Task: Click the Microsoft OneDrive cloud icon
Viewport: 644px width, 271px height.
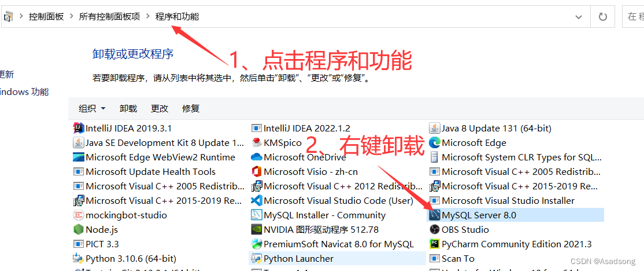Action: tap(257, 157)
